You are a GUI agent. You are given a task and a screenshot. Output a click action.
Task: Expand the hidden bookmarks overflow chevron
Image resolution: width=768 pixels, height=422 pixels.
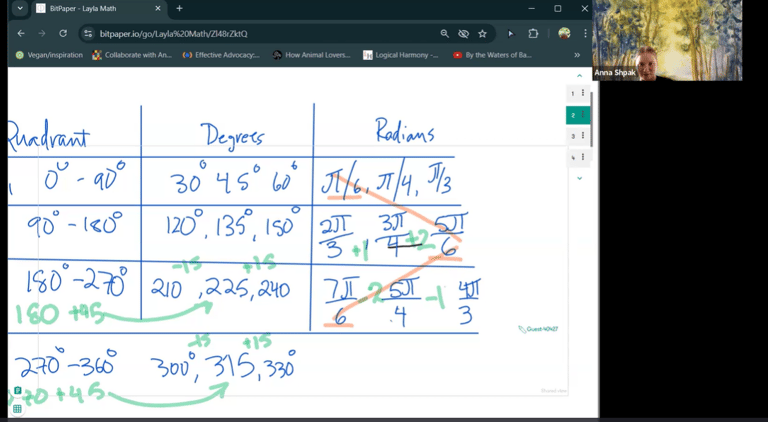(577, 55)
